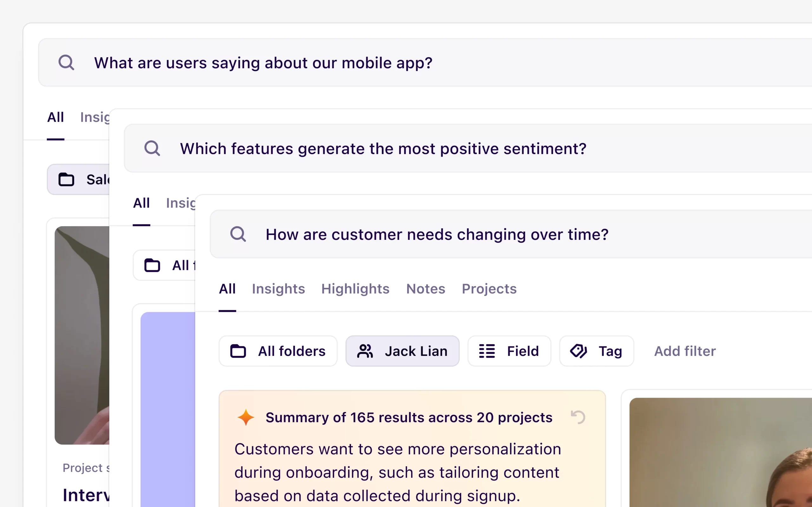Click the customer needs search field

(x=437, y=234)
